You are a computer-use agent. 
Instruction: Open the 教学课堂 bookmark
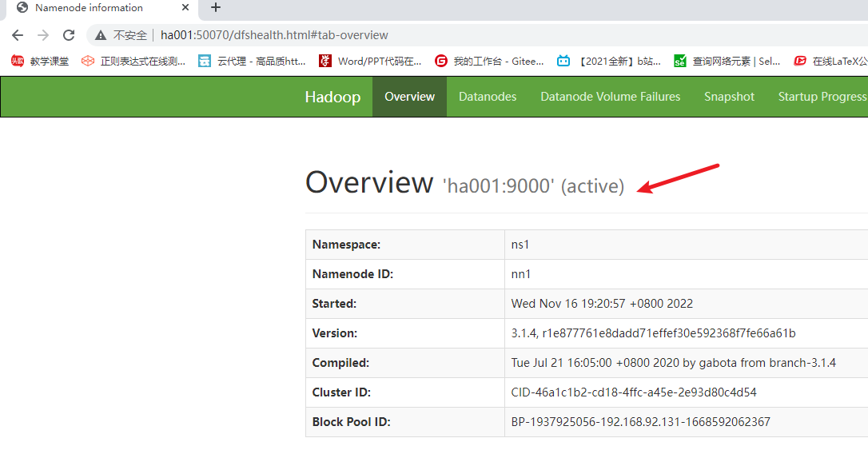40,62
